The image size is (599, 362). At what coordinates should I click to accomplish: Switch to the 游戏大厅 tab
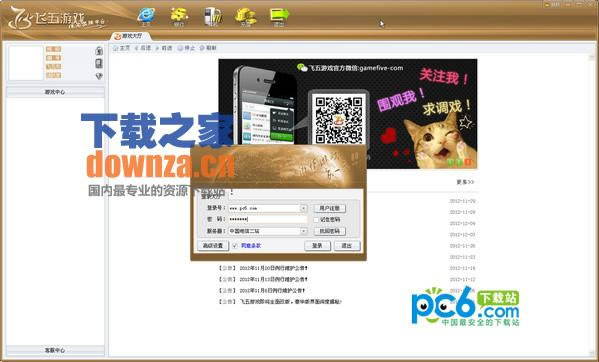pos(131,36)
